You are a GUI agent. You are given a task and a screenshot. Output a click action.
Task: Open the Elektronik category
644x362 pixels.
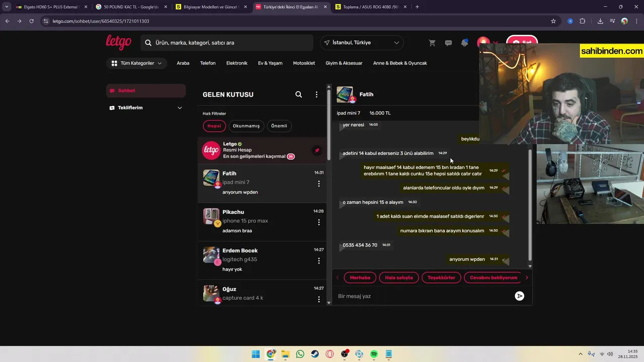point(236,63)
